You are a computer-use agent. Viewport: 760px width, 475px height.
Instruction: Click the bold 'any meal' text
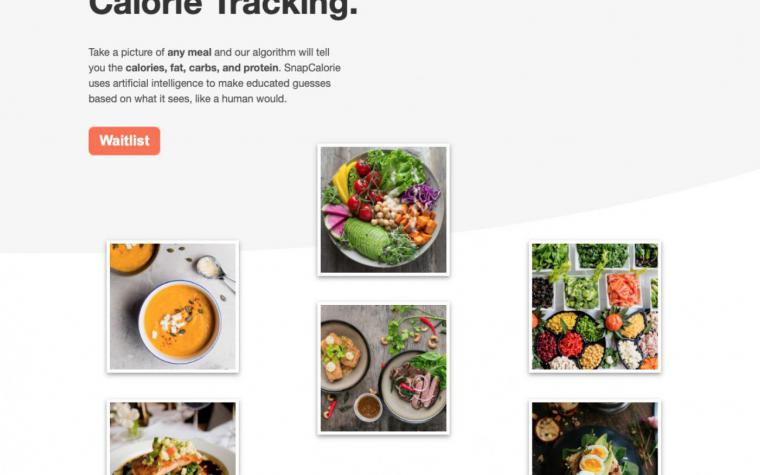click(x=190, y=52)
